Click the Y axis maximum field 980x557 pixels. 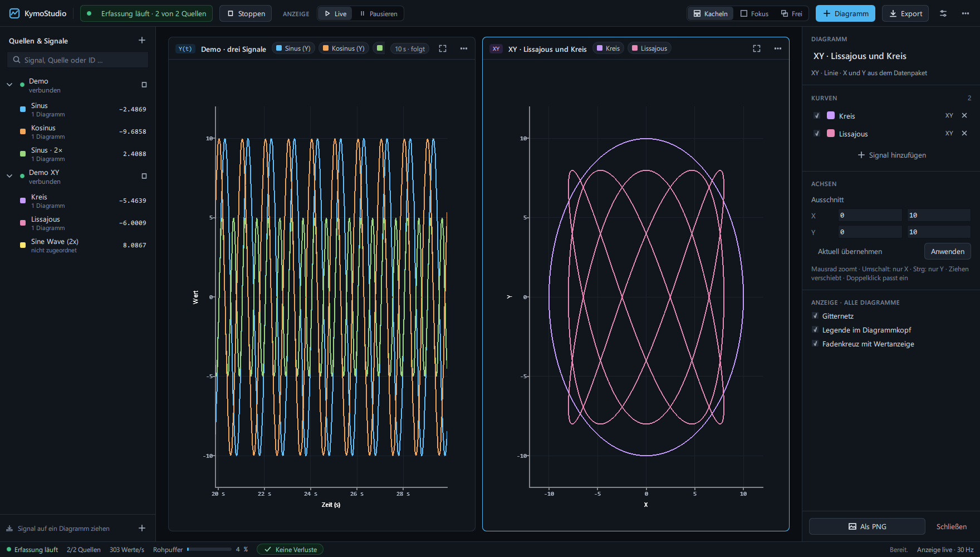939,232
